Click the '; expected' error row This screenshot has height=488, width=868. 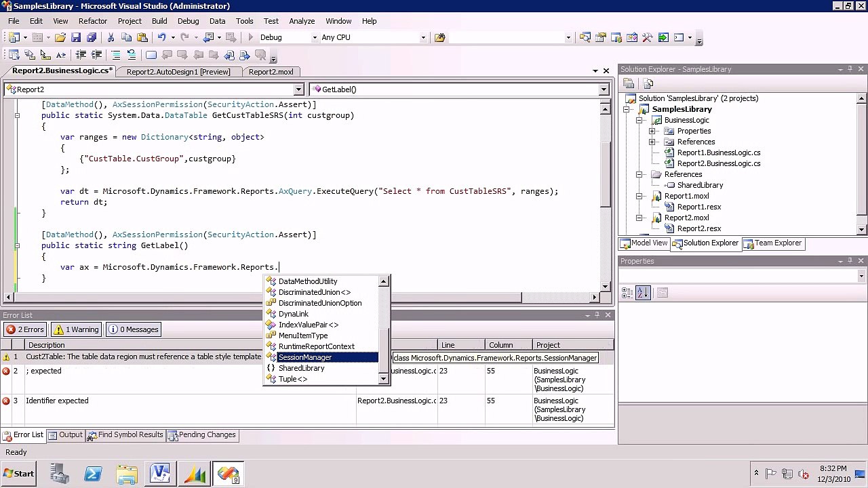307,380
